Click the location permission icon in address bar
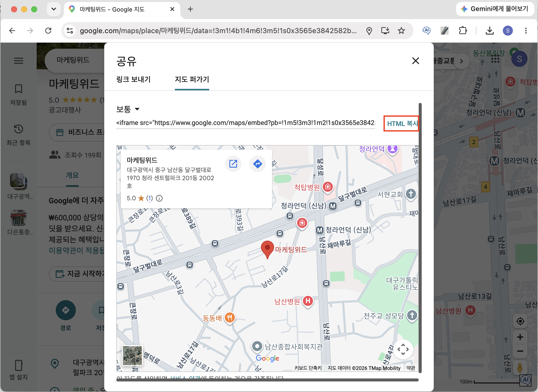538x392 pixels. tap(369, 31)
